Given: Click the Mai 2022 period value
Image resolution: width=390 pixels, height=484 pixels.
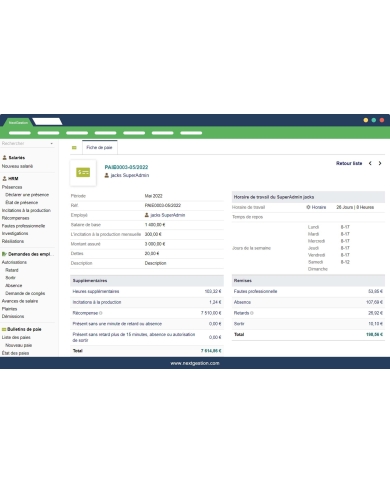Looking at the screenshot, I should (154, 196).
